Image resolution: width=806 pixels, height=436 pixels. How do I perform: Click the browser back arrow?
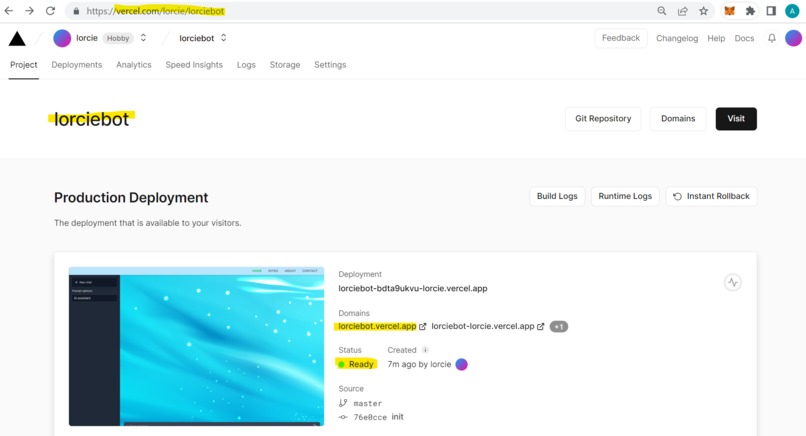click(9, 11)
